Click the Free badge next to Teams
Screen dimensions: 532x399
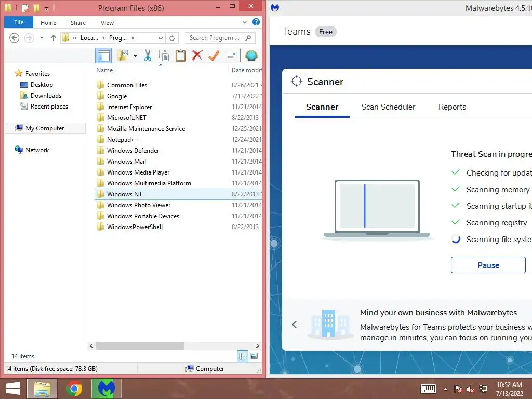tap(326, 32)
